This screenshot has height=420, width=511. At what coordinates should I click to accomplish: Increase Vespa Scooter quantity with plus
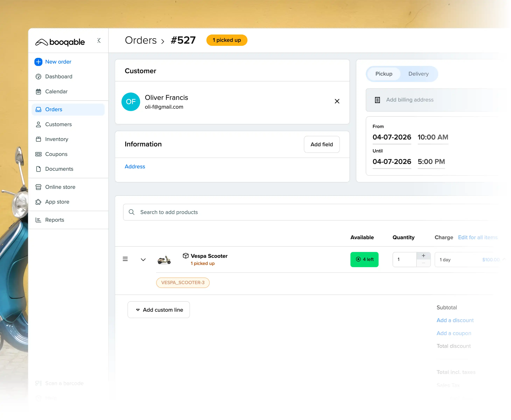pyautogui.click(x=423, y=256)
